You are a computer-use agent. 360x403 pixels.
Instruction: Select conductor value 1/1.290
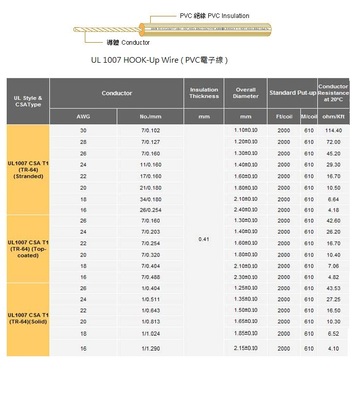click(x=151, y=348)
